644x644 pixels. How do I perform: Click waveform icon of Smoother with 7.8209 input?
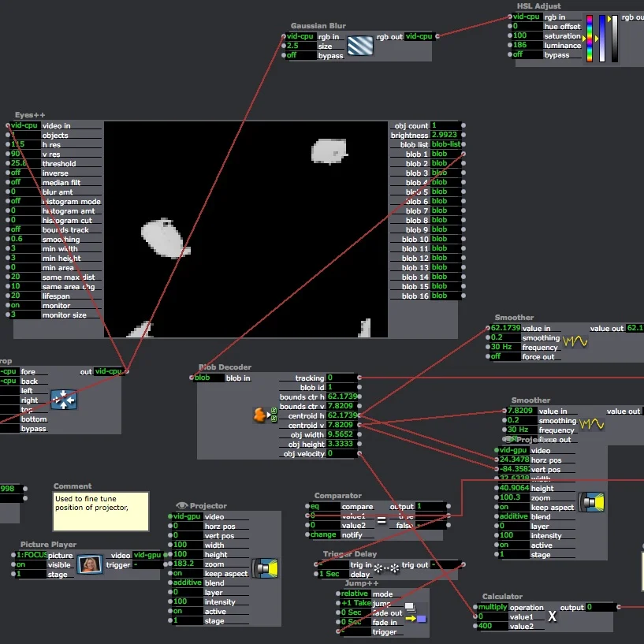pyautogui.click(x=591, y=424)
